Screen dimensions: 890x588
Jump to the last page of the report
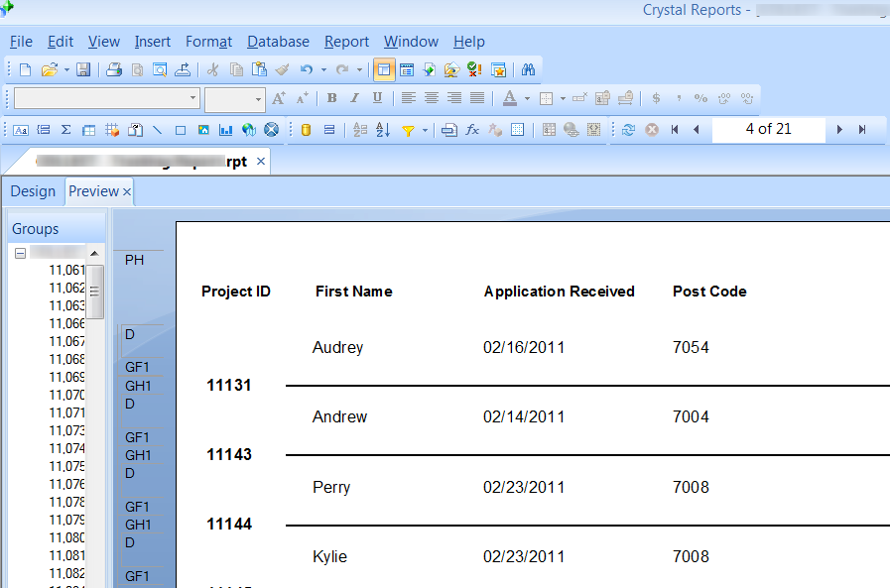point(862,129)
